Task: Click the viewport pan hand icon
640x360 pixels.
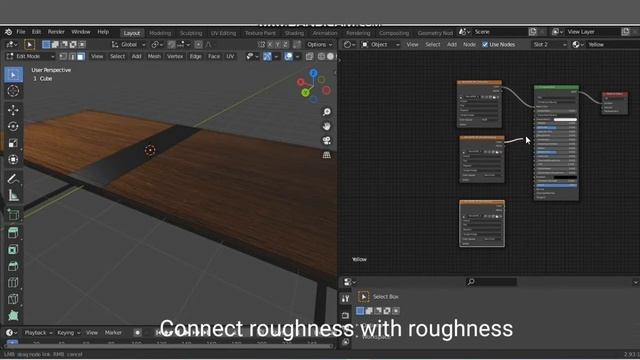Action: (x=327, y=126)
